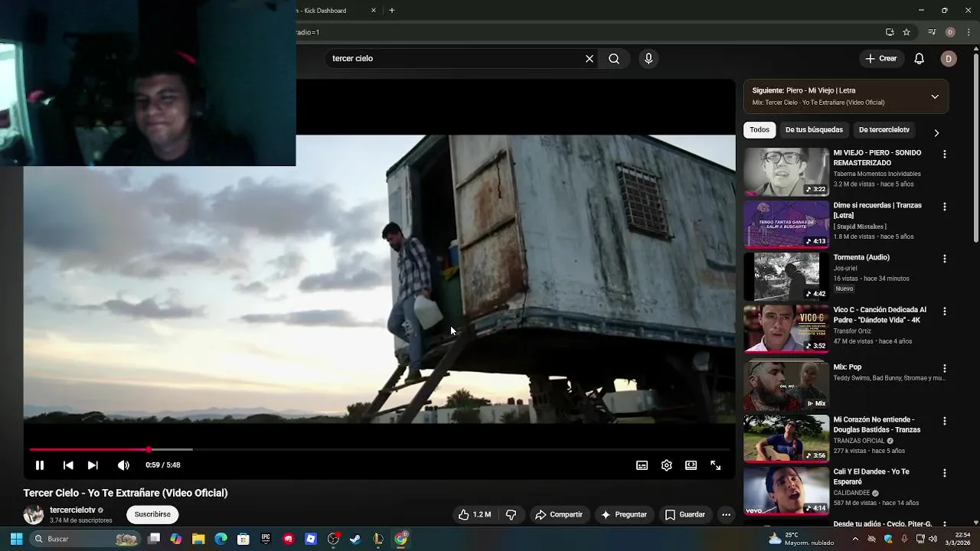Image resolution: width=980 pixels, height=551 pixels.
Task: Subscribe with the Suscribirse button
Action: [152, 514]
